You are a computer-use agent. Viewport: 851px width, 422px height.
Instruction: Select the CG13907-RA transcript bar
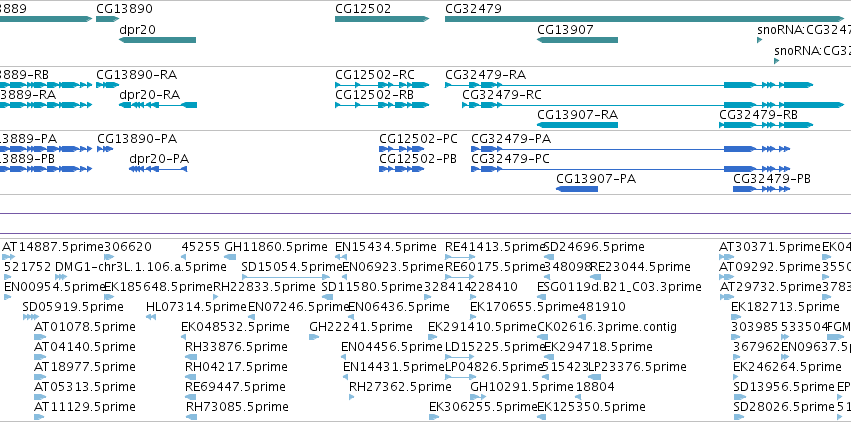click(577, 125)
